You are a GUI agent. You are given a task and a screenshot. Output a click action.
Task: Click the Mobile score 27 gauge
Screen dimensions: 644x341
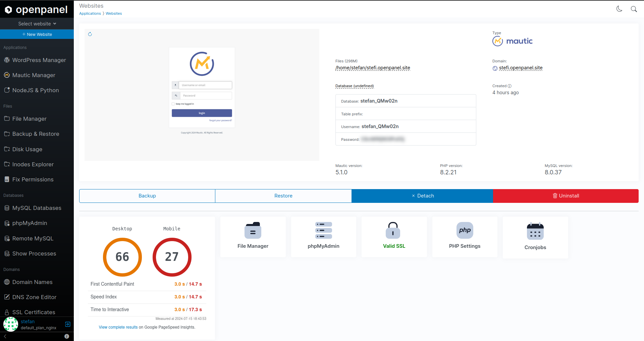click(x=172, y=257)
